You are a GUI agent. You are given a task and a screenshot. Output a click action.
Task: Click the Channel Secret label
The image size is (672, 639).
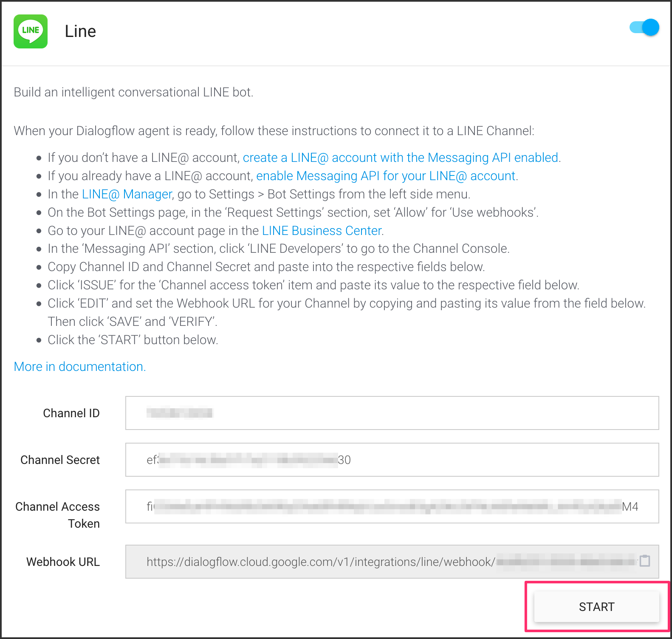(60, 460)
